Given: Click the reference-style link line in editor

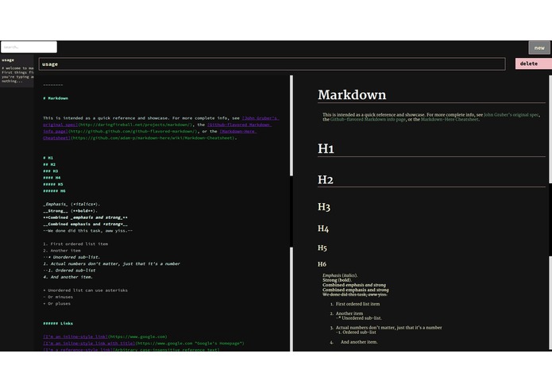Looking at the screenshot, I should click(x=131, y=349).
